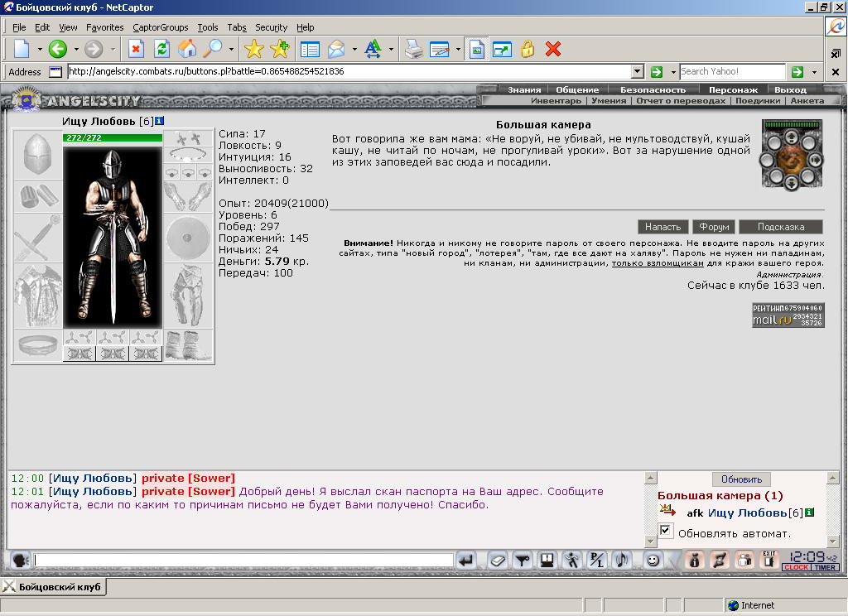The height and width of the screenshot is (616, 848).
Task: Click the New page toolbar icon
Action: (x=22, y=49)
